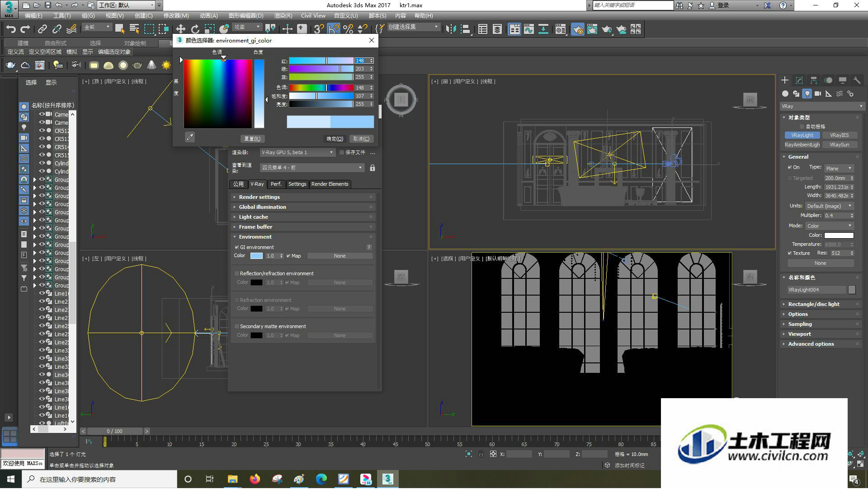Open the Utilities wrench tab in command panel
The height and width of the screenshot is (489, 868).
[857, 80]
